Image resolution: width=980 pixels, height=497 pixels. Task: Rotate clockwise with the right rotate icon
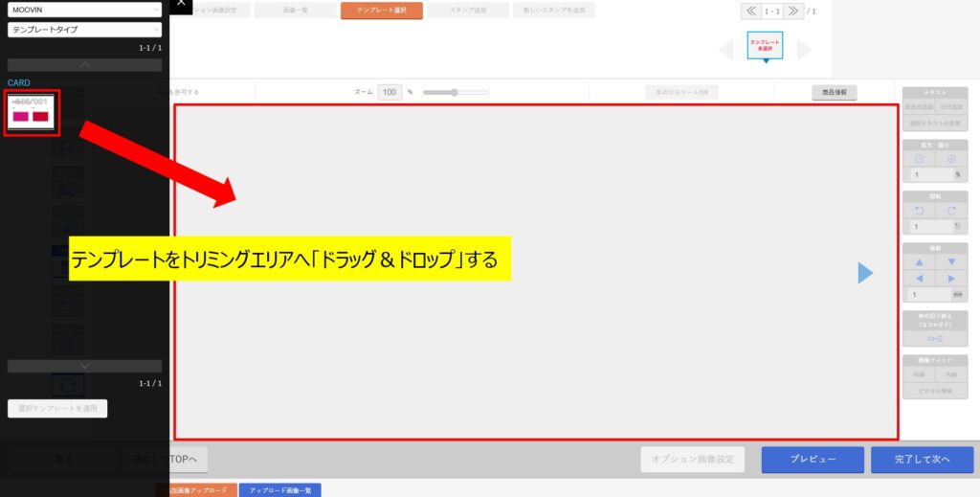[x=951, y=210]
